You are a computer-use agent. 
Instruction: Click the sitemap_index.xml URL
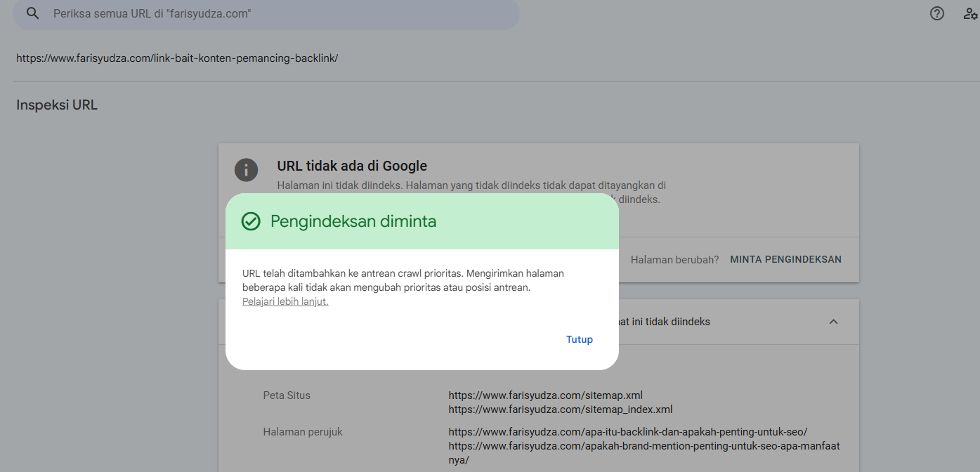(561, 409)
